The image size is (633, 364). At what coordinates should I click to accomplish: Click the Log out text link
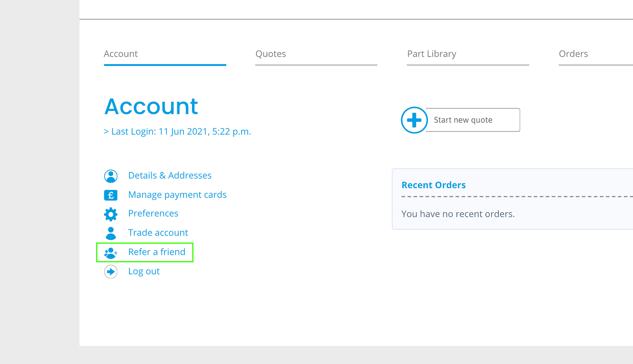pos(144,271)
